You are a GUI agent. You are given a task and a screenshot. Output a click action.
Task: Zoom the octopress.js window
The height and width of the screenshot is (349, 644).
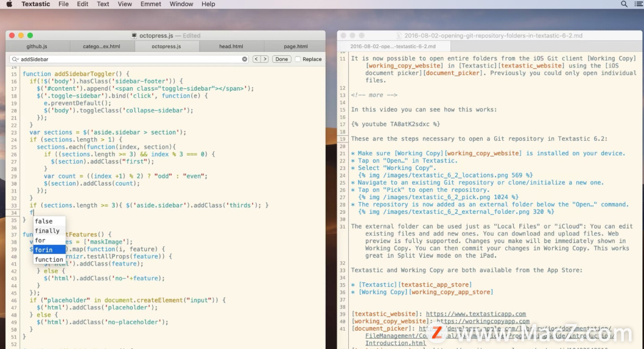[x=30, y=36]
